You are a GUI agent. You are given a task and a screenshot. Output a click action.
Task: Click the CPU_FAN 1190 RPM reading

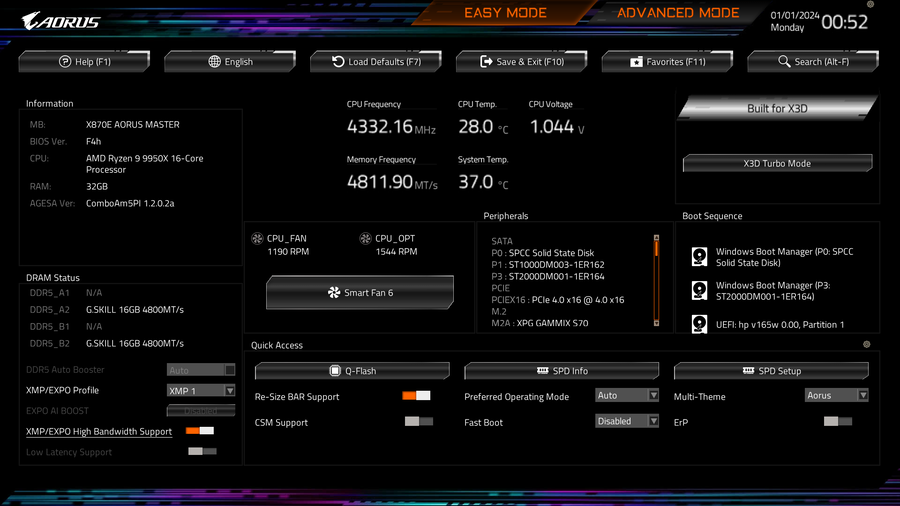pos(288,251)
